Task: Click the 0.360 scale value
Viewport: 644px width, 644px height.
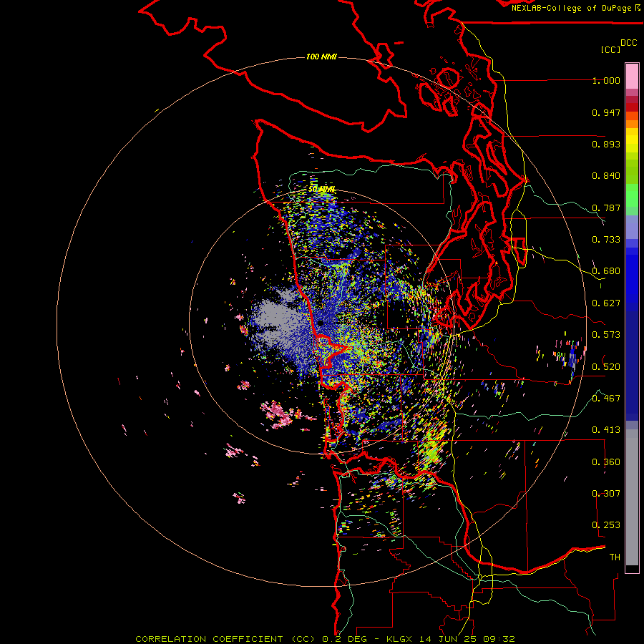Action: [606, 462]
